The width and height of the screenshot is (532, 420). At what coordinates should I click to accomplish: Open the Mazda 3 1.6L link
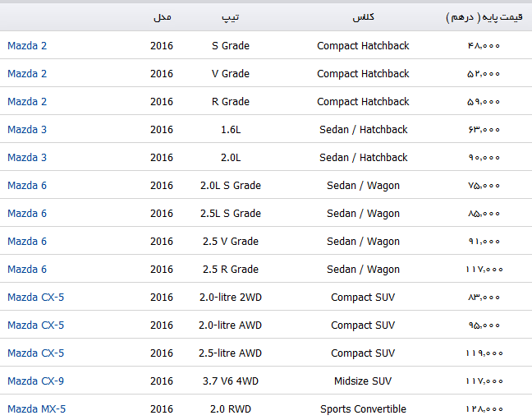27,130
